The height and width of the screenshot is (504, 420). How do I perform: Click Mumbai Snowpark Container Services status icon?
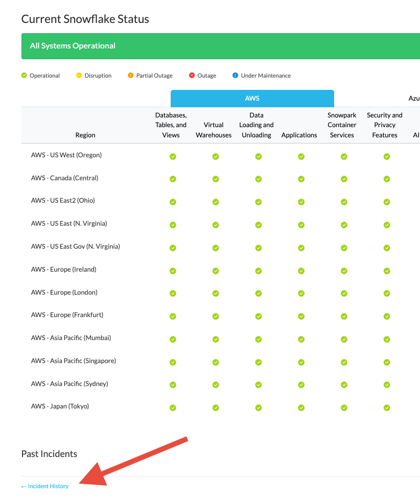[x=344, y=340]
